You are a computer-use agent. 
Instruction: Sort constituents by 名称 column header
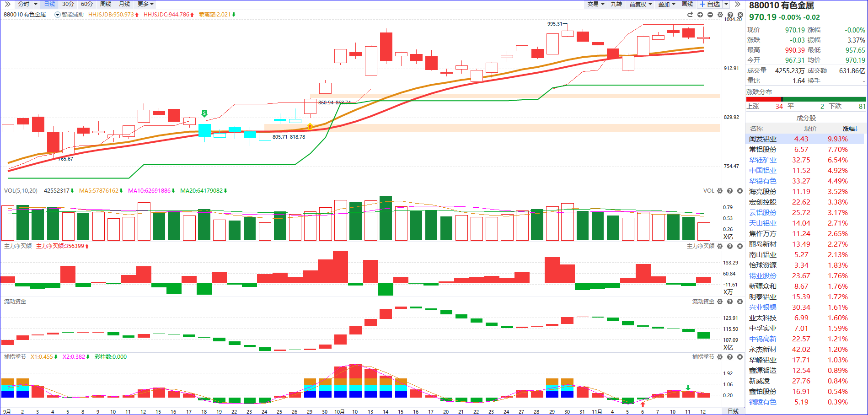point(756,129)
